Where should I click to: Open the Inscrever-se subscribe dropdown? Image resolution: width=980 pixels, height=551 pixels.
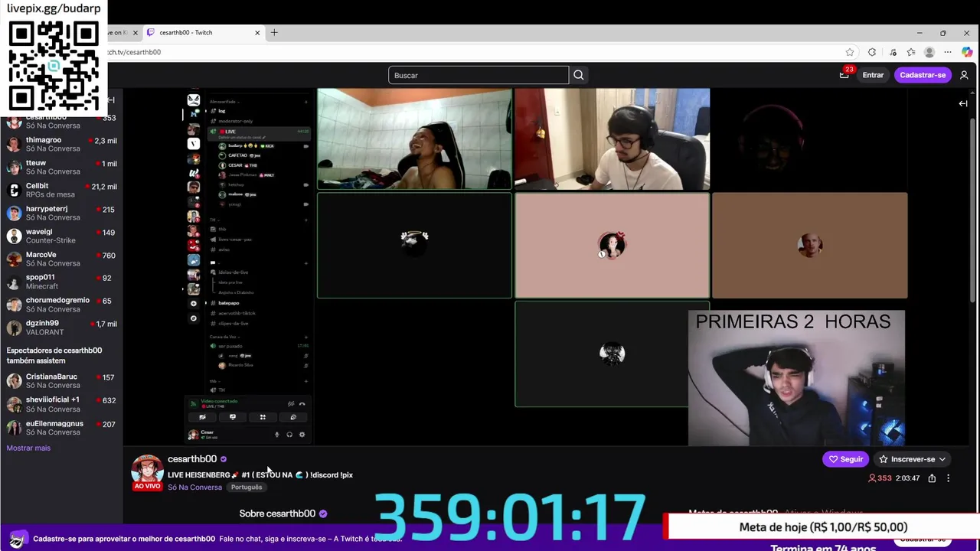point(912,459)
